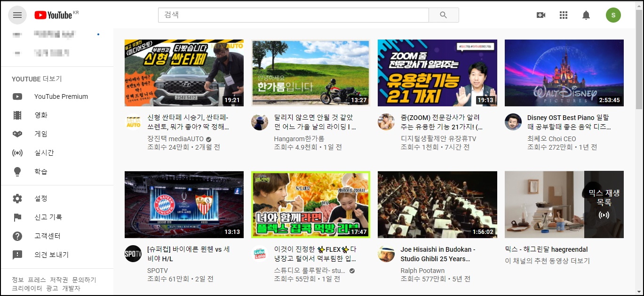Open the 영화 sidebar item
This screenshot has height=296, width=644.
click(57, 115)
